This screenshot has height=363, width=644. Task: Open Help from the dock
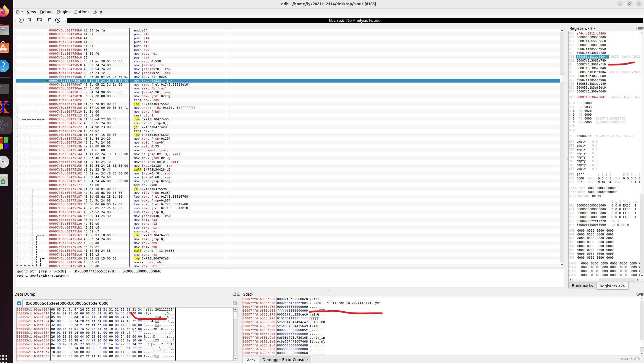click(4, 66)
